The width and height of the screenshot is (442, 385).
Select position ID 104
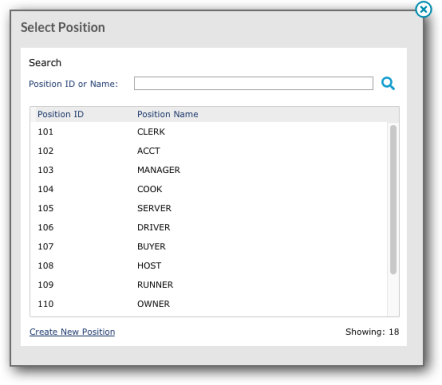45,189
